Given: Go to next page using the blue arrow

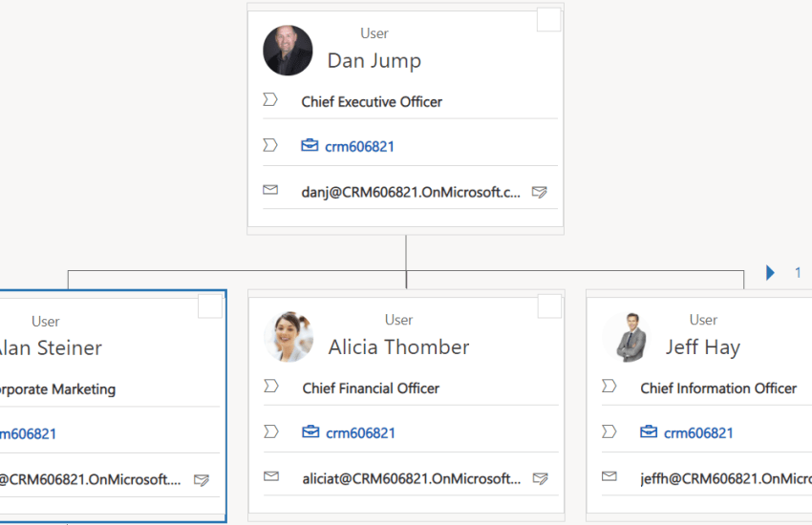Looking at the screenshot, I should (770, 273).
